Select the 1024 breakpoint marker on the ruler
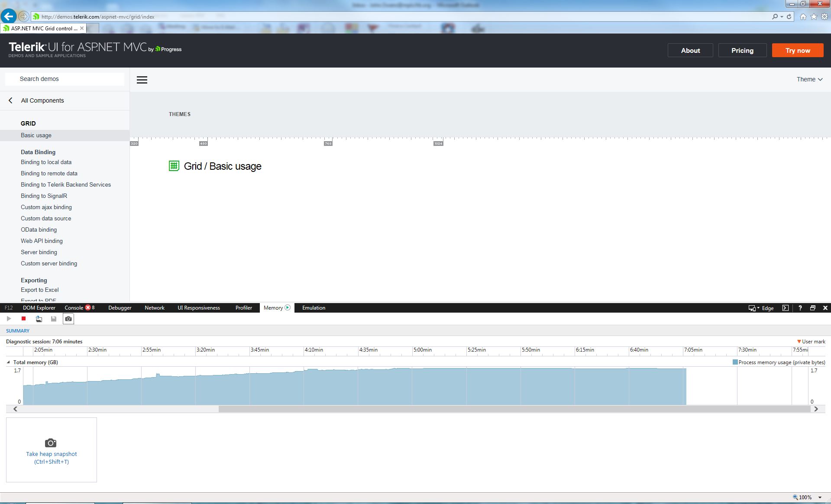The image size is (831, 504). click(438, 143)
